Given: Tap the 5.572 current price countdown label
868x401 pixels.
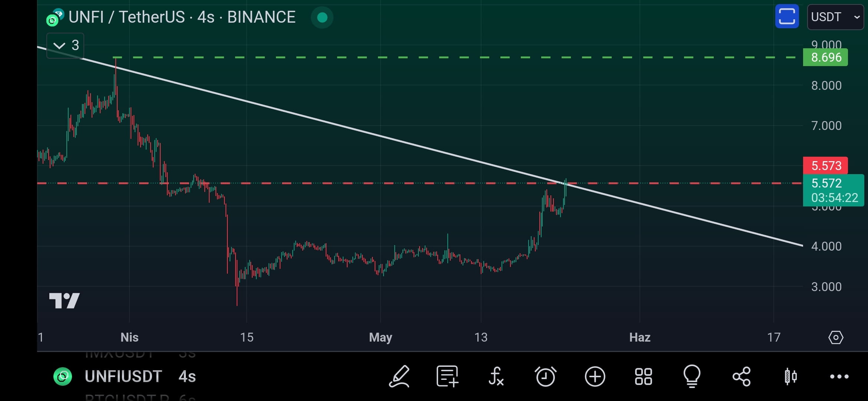Looking at the screenshot, I should click(x=834, y=190).
